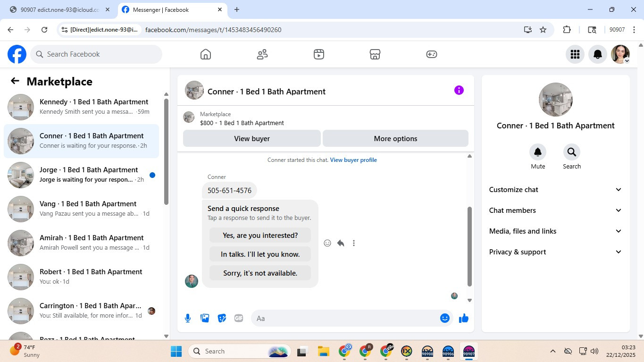Open the volume control in system tray
This screenshot has height=362, width=644.
pyautogui.click(x=594, y=351)
